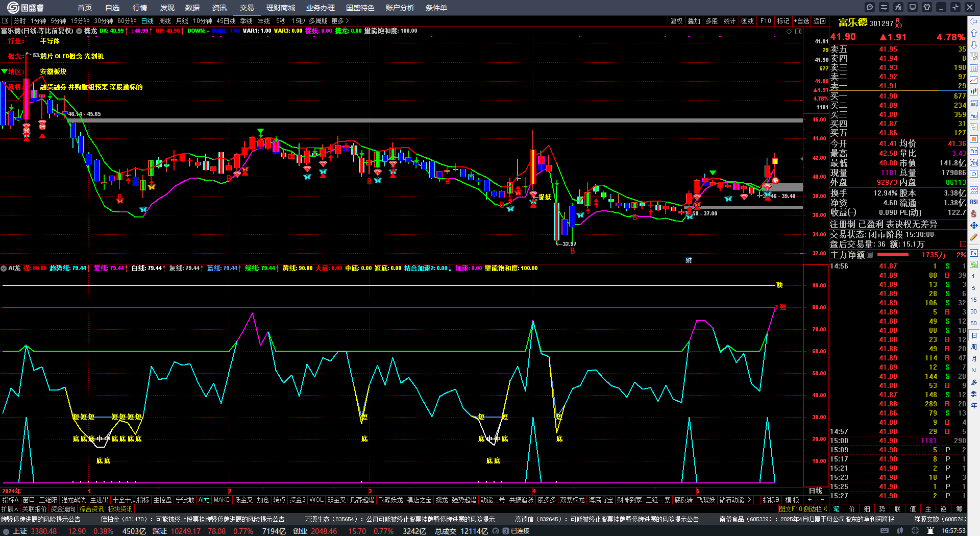Expand the green triangle beside 地区
Screen dimensions: 980x536
coord(4,71)
